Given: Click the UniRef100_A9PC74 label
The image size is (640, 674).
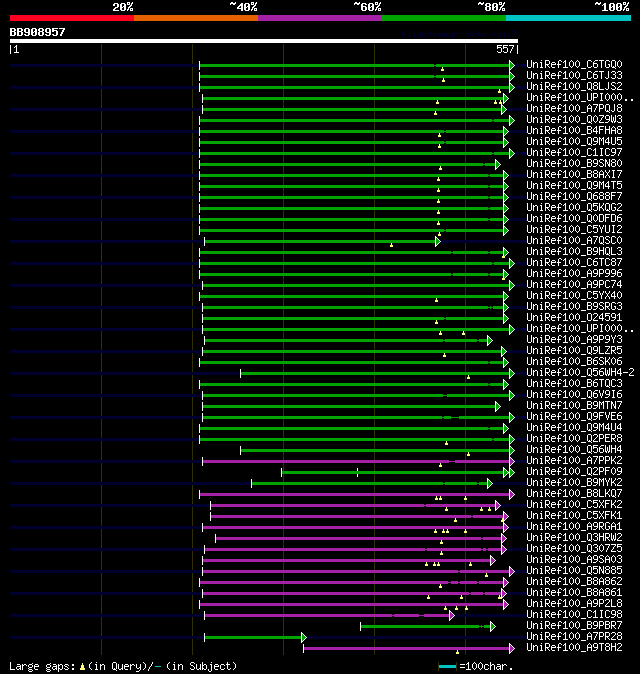Looking at the screenshot, I should (x=574, y=285).
